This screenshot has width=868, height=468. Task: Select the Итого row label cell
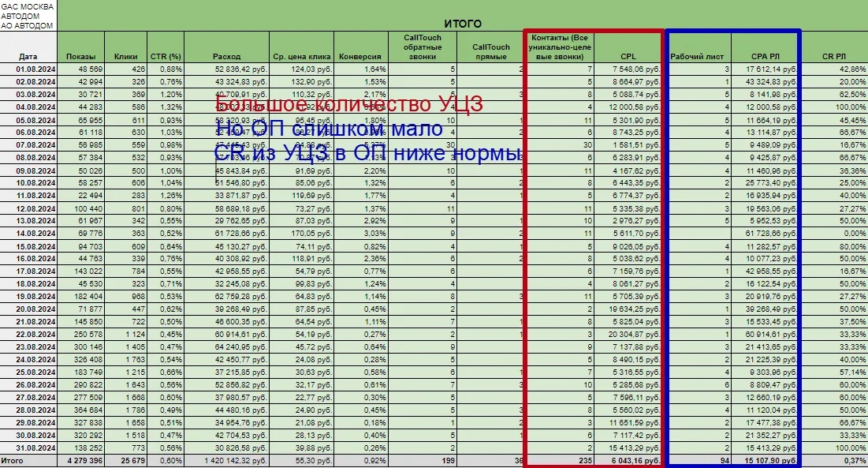28,460
